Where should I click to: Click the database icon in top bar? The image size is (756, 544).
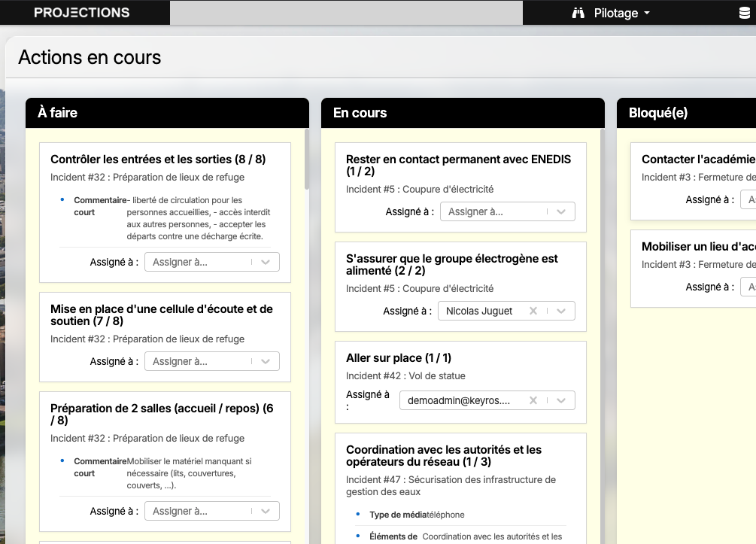tap(744, 13)
